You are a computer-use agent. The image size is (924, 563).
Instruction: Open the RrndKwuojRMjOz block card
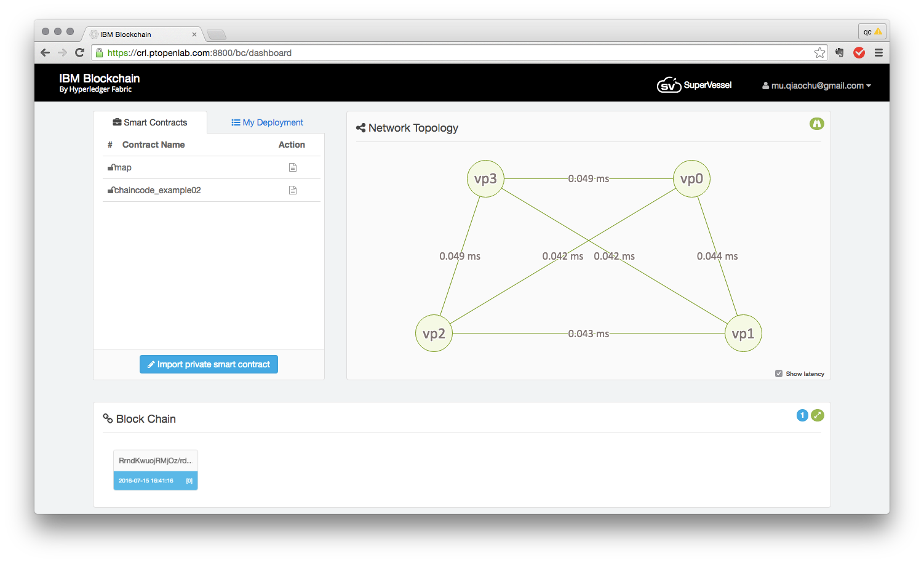click(156, 470)
